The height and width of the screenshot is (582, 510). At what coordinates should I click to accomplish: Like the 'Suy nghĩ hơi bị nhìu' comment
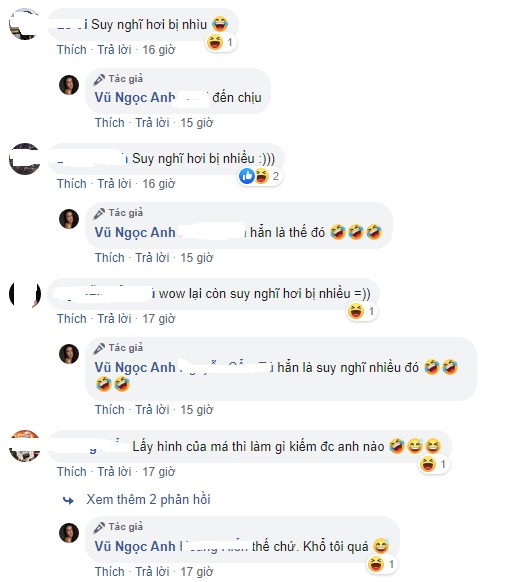pyautogui.click(x=72, y=49)
